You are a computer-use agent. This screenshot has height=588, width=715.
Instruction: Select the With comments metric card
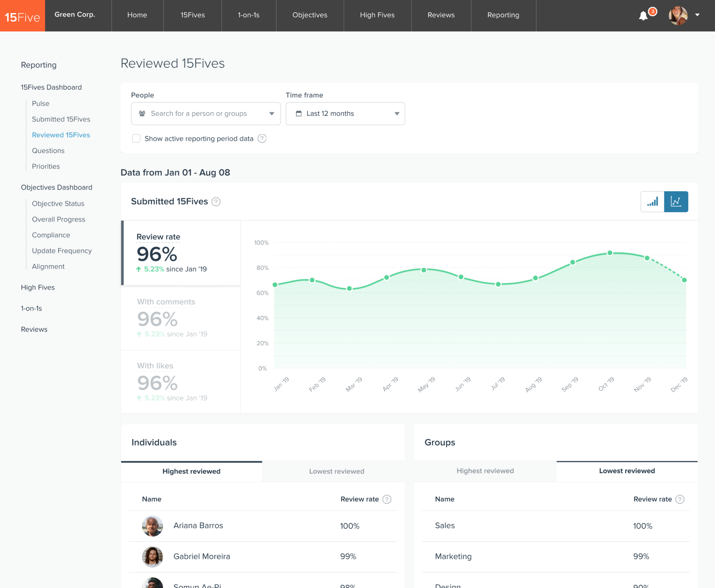click(x=181, y=318)
